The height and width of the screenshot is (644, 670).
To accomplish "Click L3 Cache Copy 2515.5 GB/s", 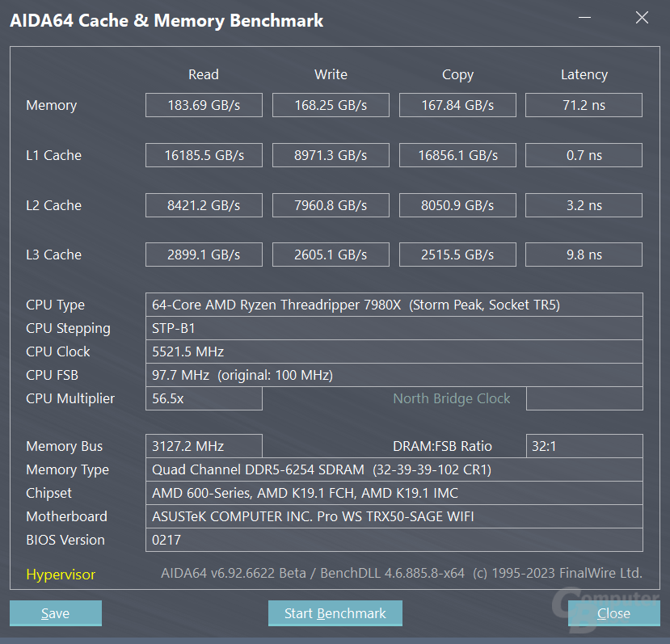I will [457, 255].
